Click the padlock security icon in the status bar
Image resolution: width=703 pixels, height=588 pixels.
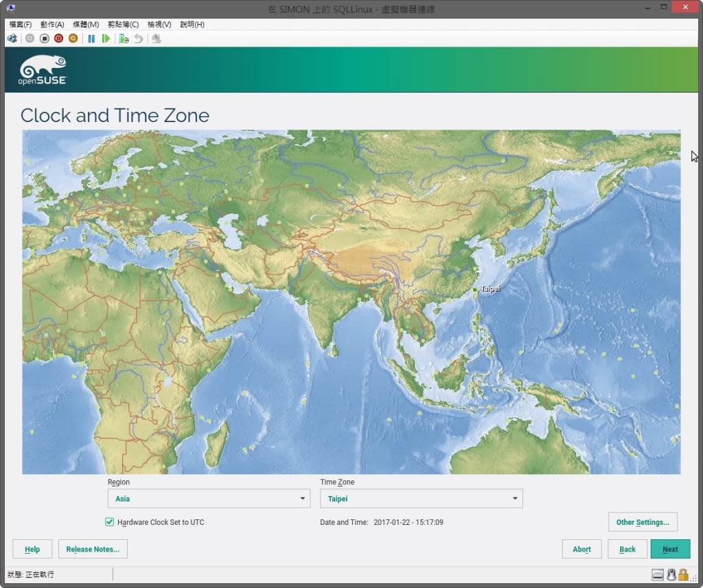pos(683,574)
